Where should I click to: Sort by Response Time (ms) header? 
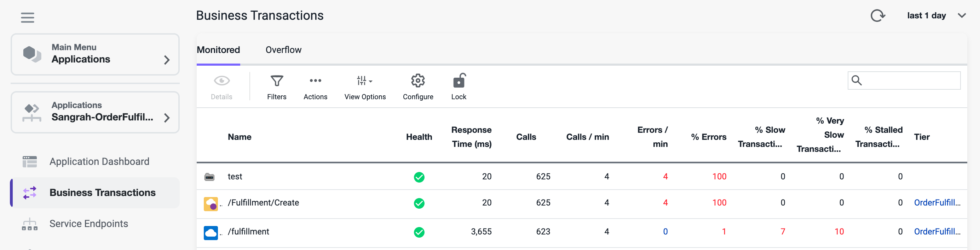pyautogui.click(x=471, y=137)
